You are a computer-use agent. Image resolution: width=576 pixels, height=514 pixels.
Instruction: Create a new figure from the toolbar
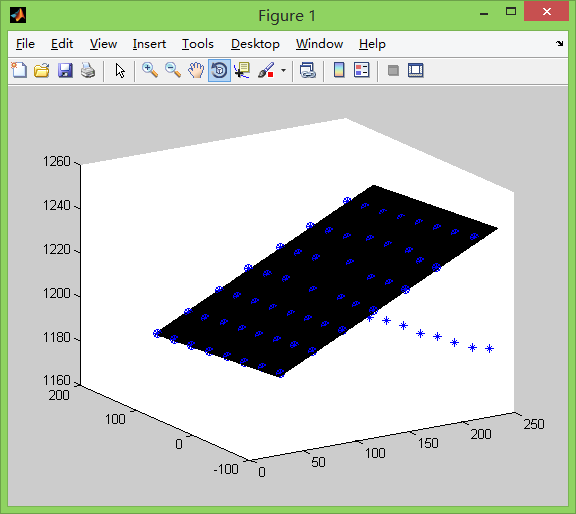[19, 70]
